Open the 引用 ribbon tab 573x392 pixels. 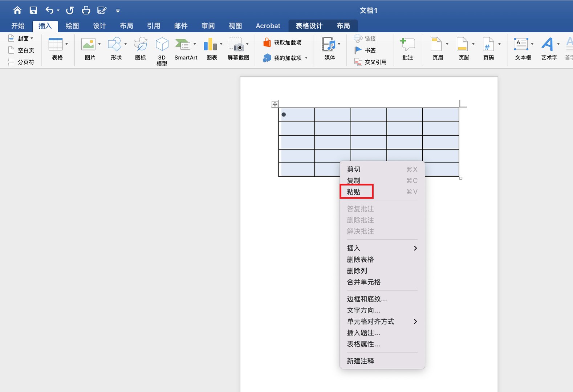154,26
